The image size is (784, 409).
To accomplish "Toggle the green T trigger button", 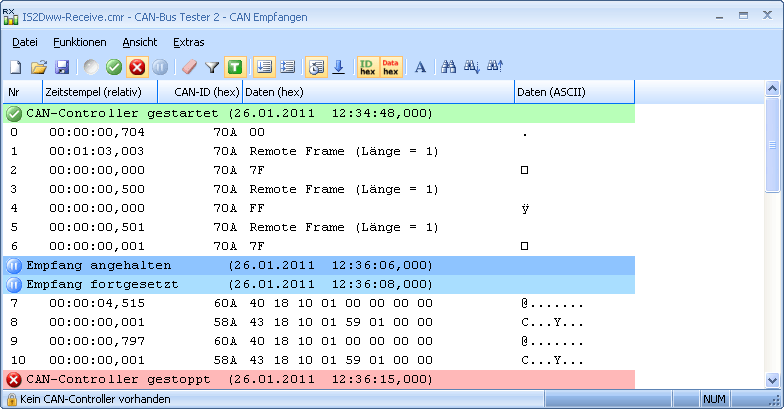I will point(234,67).
